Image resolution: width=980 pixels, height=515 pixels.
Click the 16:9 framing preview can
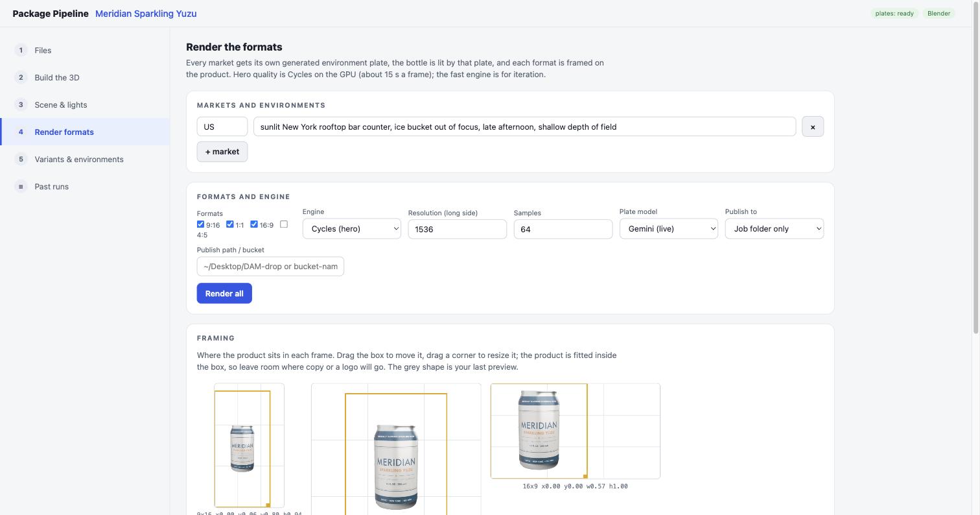[x=539, y=429]
